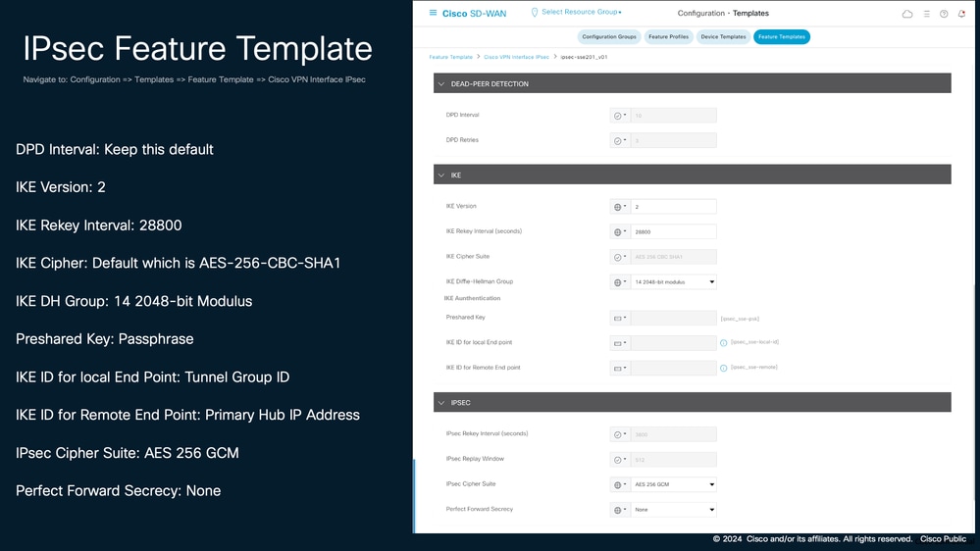Click the Preshared Key input field
Viewport: 980px width, 551px height.
[674, 318]
